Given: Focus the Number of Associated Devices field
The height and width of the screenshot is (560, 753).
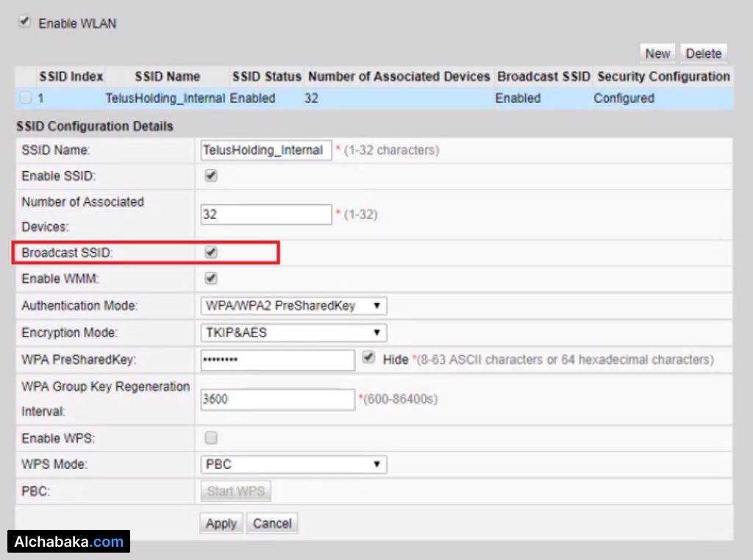Looking at the screenshot, I should click(x=265, y=215).
